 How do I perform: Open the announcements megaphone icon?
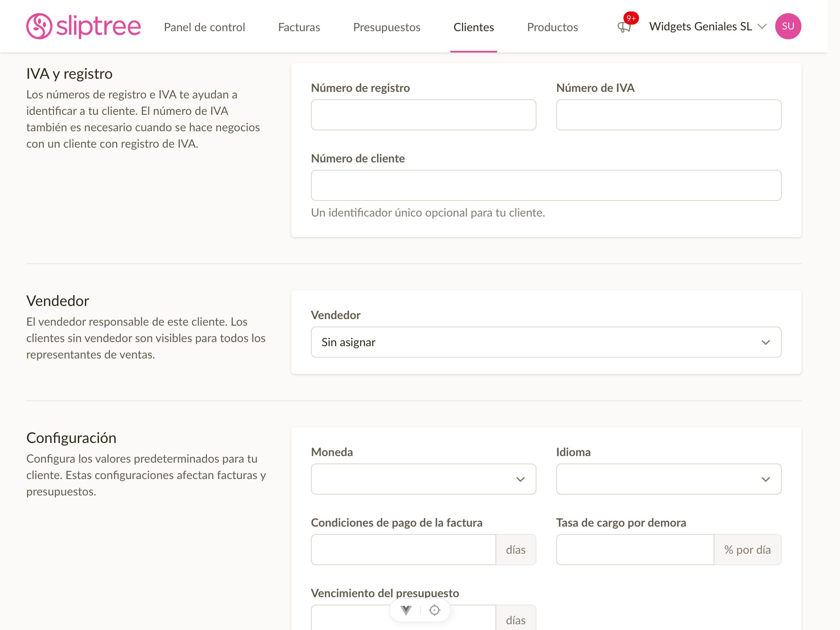(624, 27)
